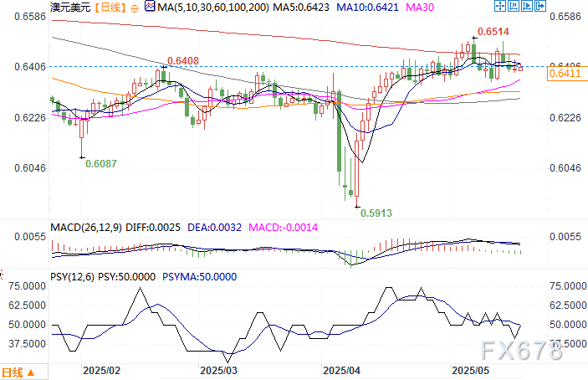Click the scroll chart forward icon
This screenshot has width=588, height=380.
(527, 6)
